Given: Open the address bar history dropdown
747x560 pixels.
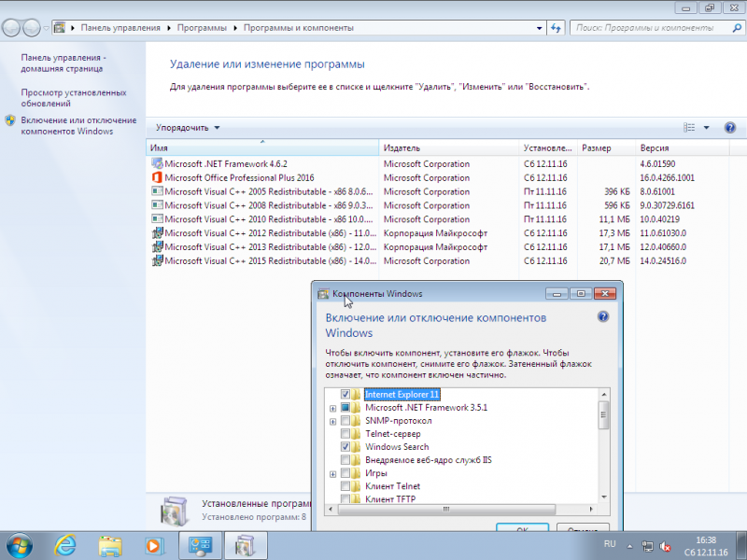Looking at the screenshot, I should 539,28.
